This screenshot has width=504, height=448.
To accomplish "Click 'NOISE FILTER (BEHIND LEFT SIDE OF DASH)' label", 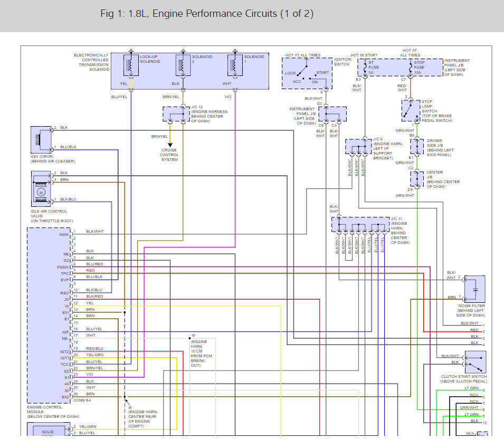I will (x=471, y=311).
